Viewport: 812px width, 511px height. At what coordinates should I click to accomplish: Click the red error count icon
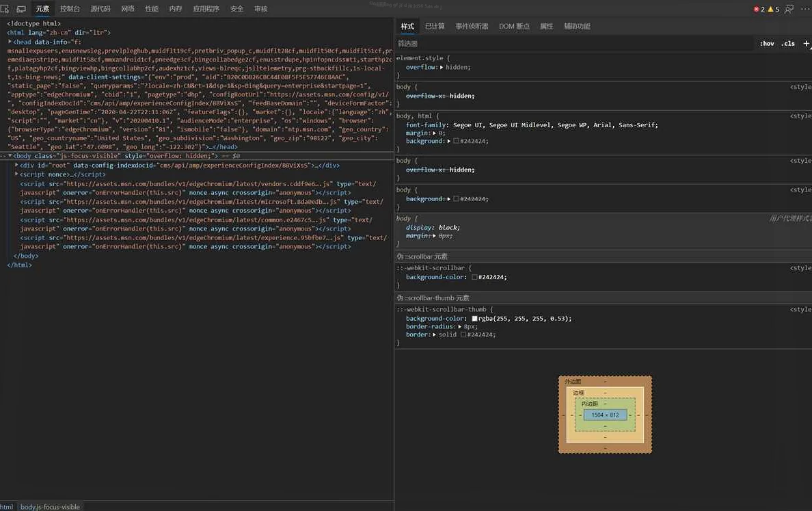point(757,10)
